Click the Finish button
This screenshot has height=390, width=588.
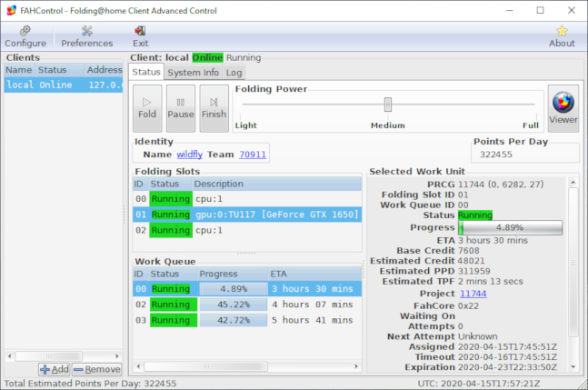pos(214,108)
